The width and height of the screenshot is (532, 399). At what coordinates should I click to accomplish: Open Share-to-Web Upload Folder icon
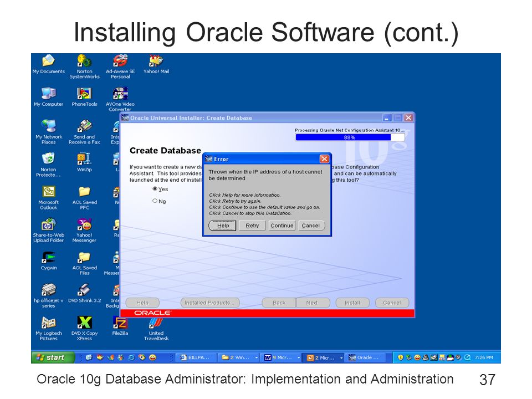click(x=49, y=231)
